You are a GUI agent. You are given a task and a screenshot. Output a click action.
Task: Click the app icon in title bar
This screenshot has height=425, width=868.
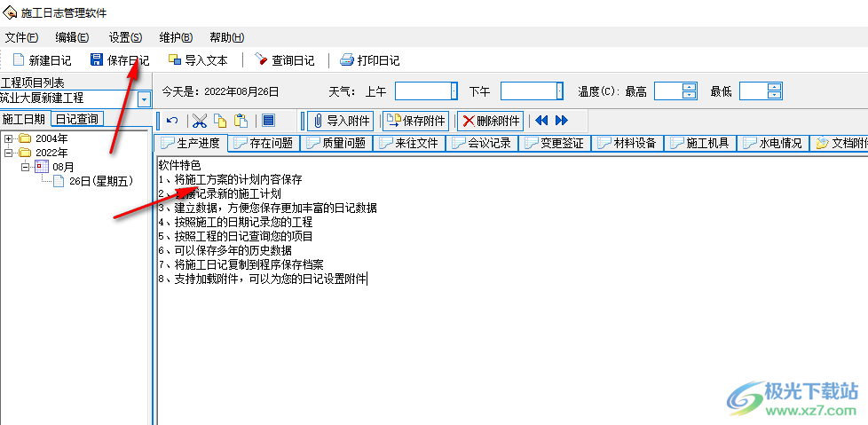(11, 12)
